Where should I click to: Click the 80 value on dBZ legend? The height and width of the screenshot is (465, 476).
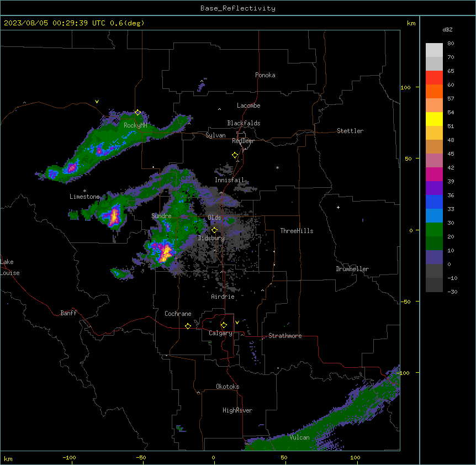[451, 44]
